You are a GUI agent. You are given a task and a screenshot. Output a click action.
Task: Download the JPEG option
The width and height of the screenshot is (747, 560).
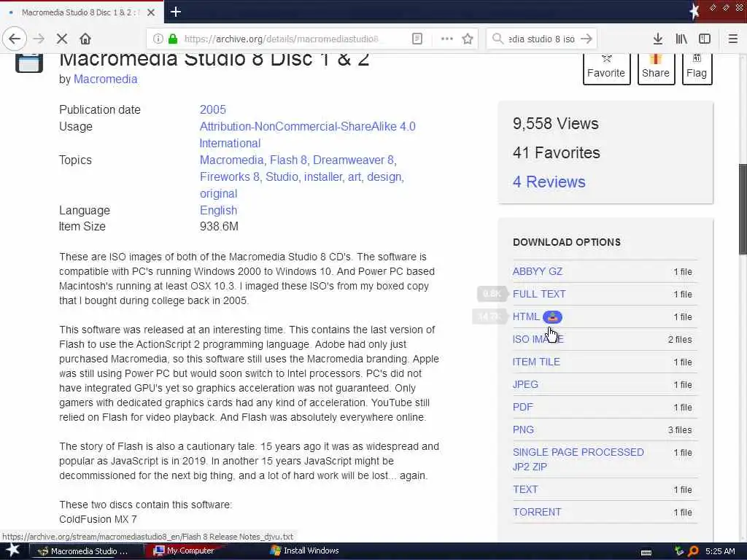[x=525, y=384]
